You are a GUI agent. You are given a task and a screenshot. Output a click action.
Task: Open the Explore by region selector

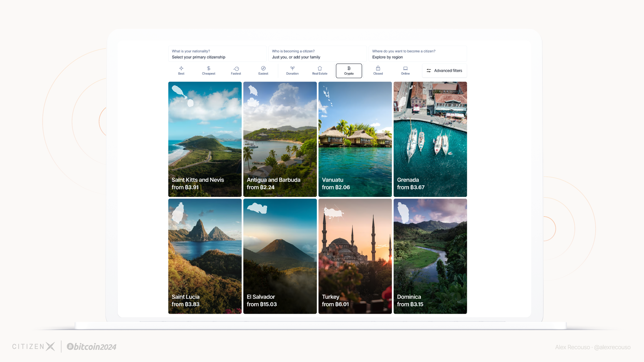coord(418,54)
